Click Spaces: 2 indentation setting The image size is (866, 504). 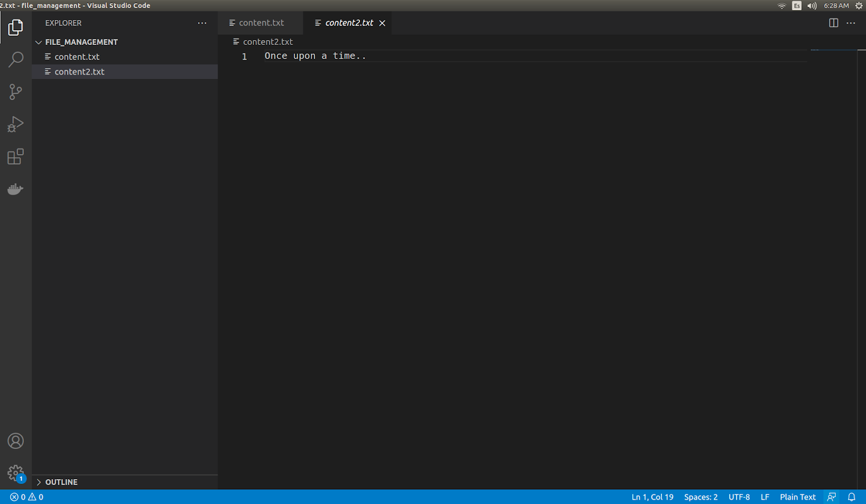[x=701, y=497]
